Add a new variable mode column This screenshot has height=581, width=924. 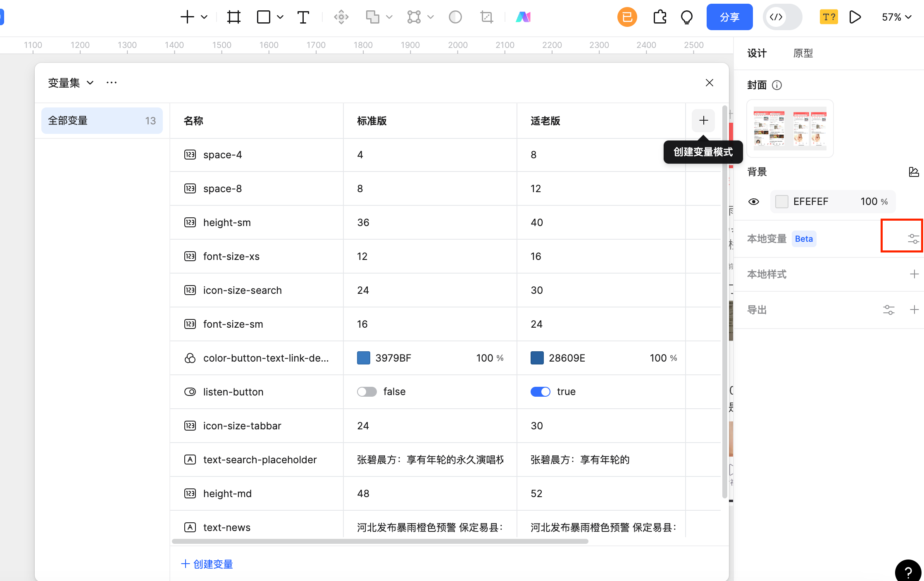tap(703, 121)
